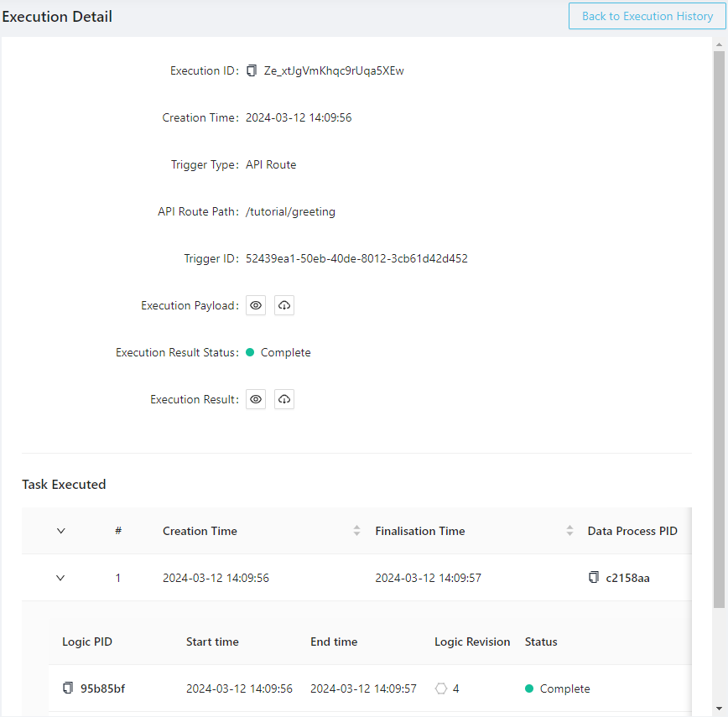Collapse task row number 1
Image resolution: width=728 pixels, height=717 pixels.
[x=60, y=578]
